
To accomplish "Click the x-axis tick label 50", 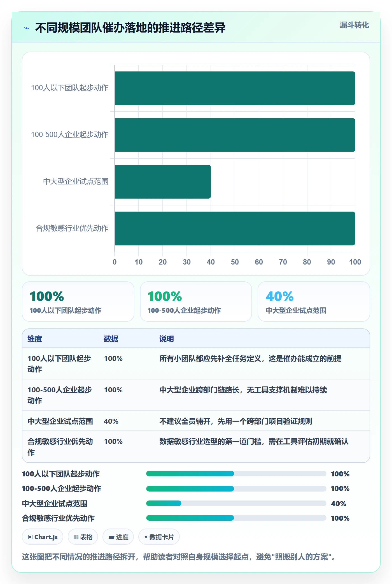I will pyautogui.click(x=235, y=262).
